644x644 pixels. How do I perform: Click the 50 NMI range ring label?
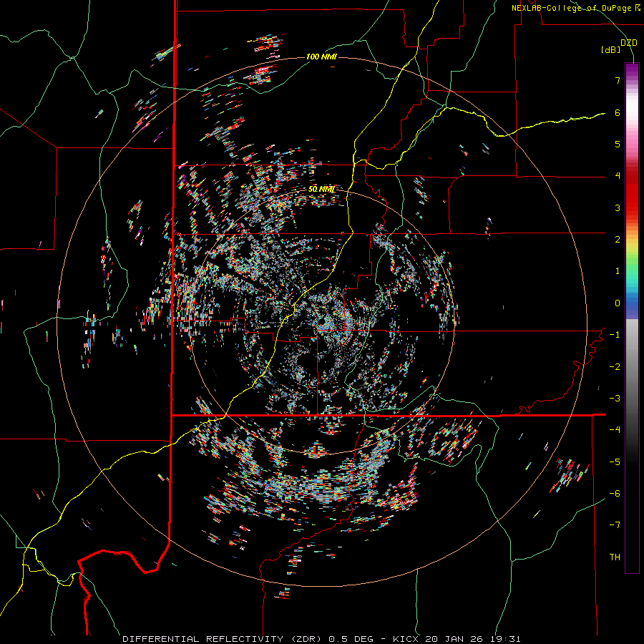(x=321, y=190)
